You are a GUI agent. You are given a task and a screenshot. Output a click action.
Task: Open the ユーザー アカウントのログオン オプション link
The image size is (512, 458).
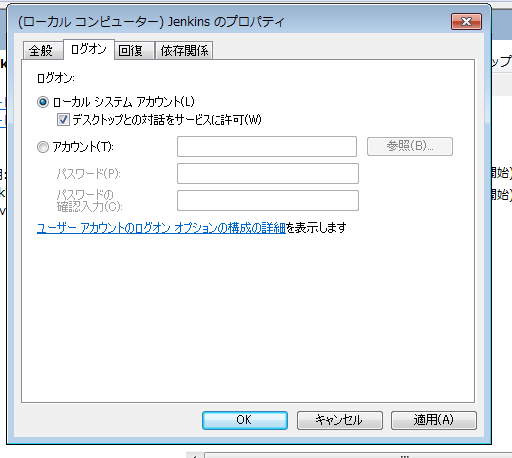(x=161, y=228)
